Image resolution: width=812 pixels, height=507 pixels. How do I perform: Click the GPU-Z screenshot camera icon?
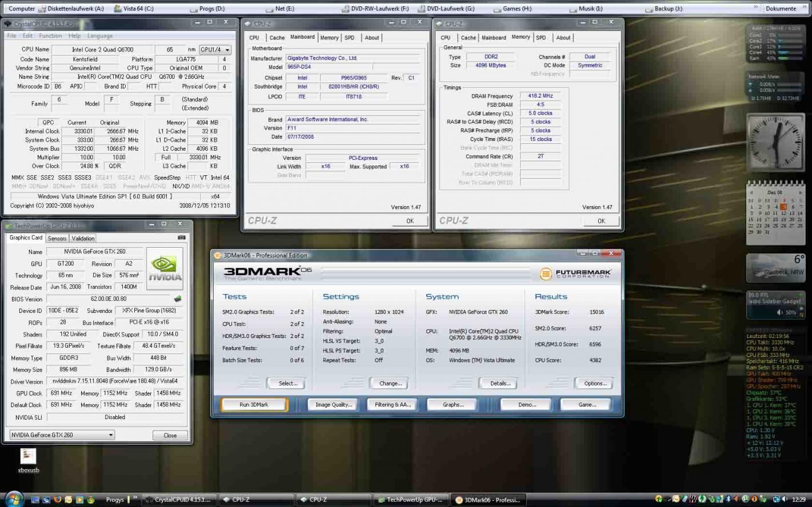click(182, 238)
